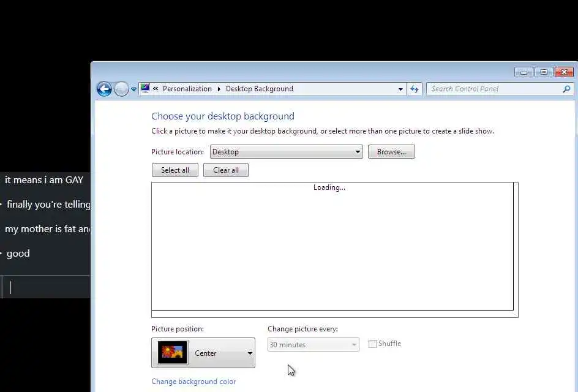The height and width of the screenshot is (392, 578).
Task: Expand arrow after Personalization breadcrumb
Action: 219,89
